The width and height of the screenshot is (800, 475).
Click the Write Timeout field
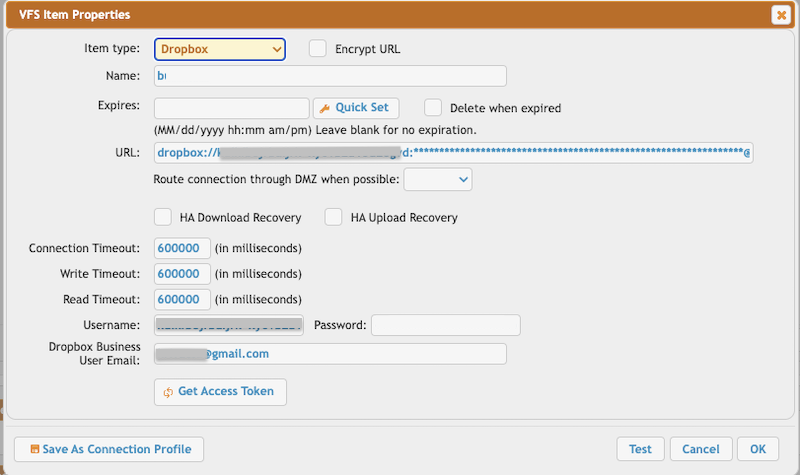(x=182, y=274)
